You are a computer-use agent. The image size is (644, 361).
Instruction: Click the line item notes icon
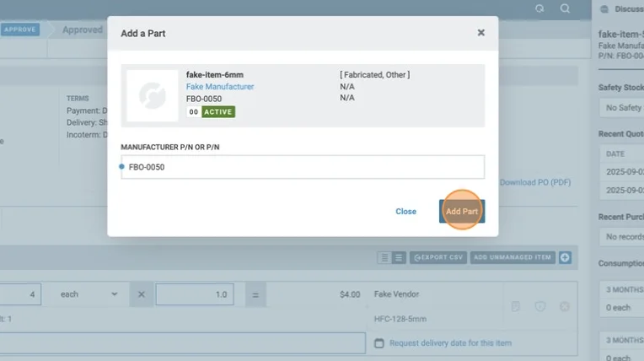pyautogui.click(x=515, y=305)
